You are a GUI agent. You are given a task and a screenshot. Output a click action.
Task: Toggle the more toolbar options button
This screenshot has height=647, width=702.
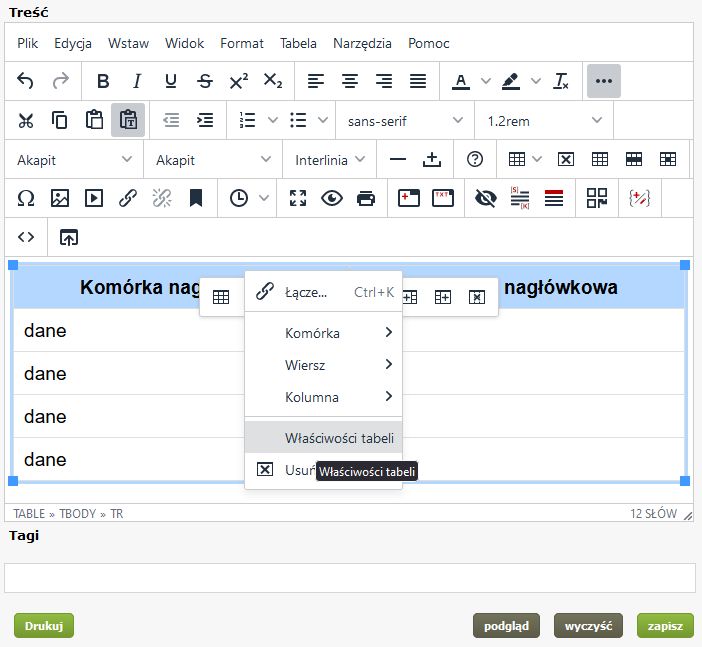coord(603,81)
